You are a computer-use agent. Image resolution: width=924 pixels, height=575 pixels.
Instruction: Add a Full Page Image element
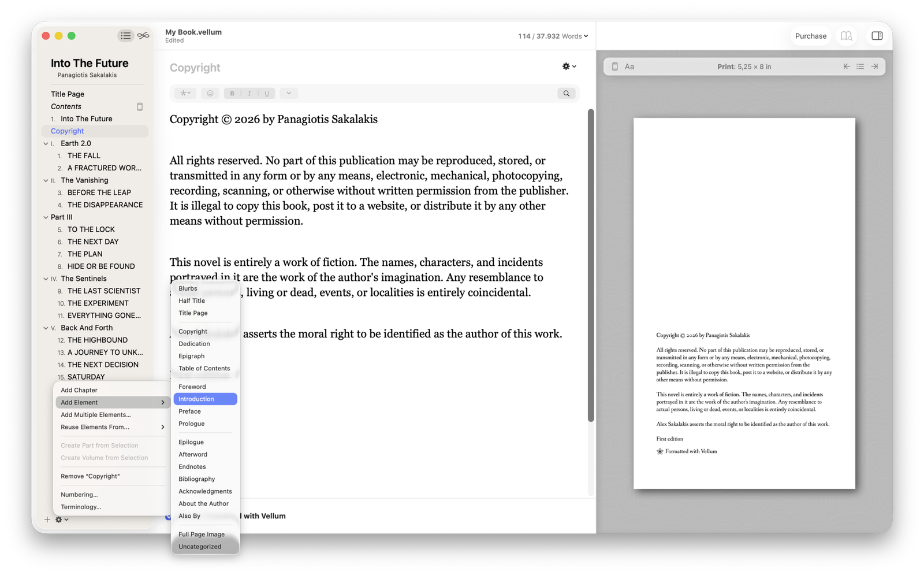(205, 535)
